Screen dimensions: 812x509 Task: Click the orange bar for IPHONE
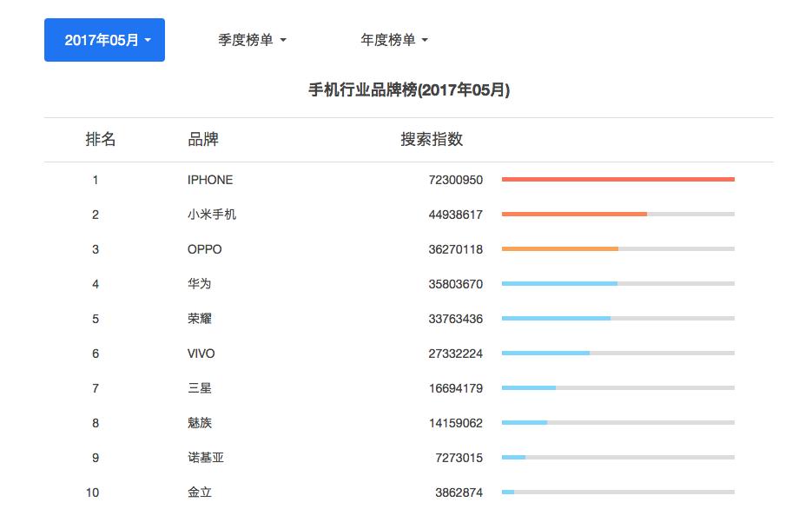(x=617, y=178)
